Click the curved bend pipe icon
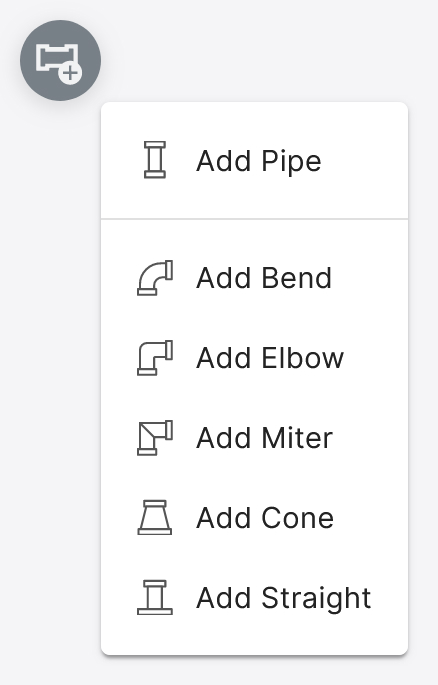The image size is (438, 685). click(x=155, y=278)
